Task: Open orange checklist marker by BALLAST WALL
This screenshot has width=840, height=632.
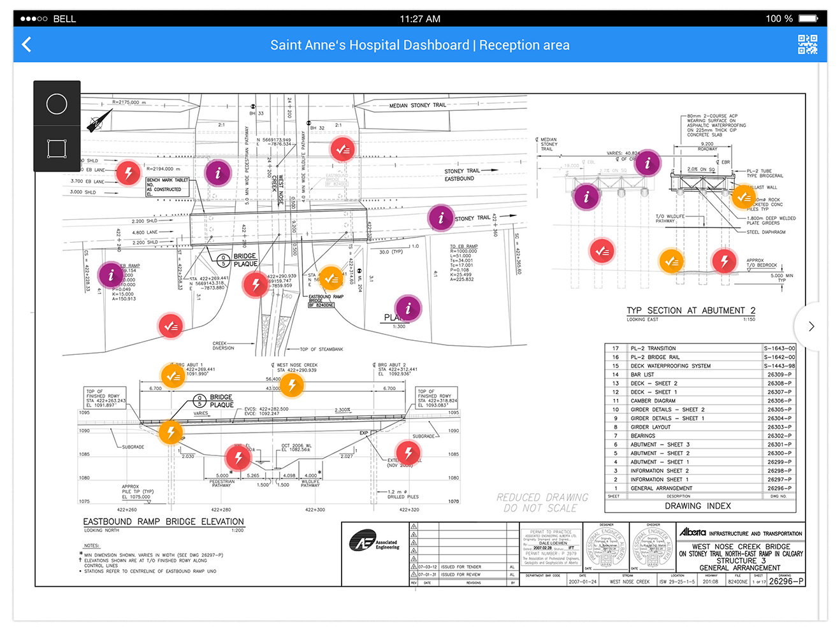Action: tap(743, 197)
